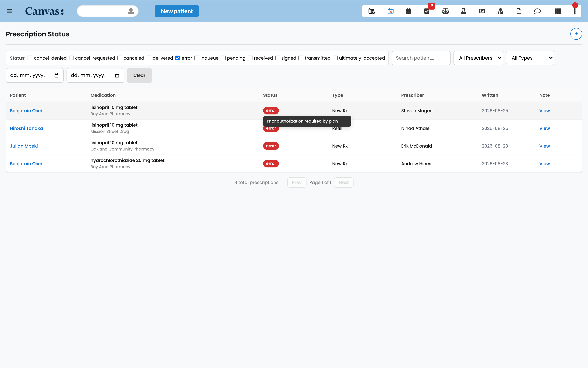Check the canceled status filter
The width and height of the screenshot is (588, 368).
120,58
